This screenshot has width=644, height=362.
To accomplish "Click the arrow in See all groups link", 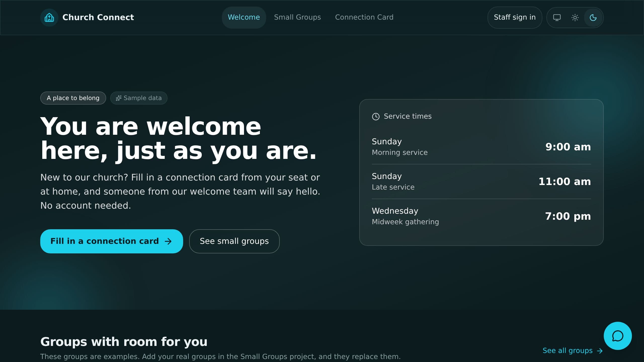I will 600,351.
